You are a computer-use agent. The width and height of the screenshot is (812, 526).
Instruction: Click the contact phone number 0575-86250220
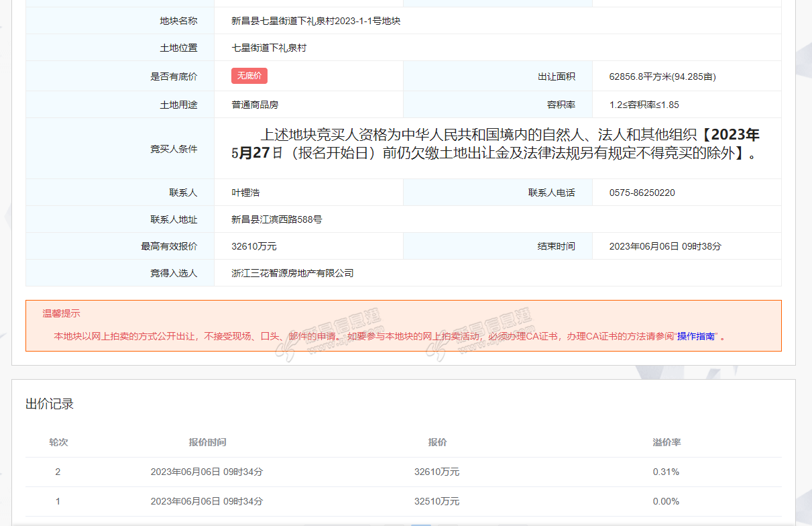pyautogui.click(x=642, y=193)
